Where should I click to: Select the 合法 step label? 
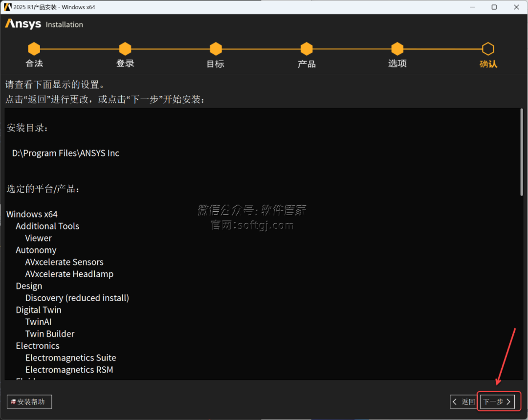click(x=34, y=64)
